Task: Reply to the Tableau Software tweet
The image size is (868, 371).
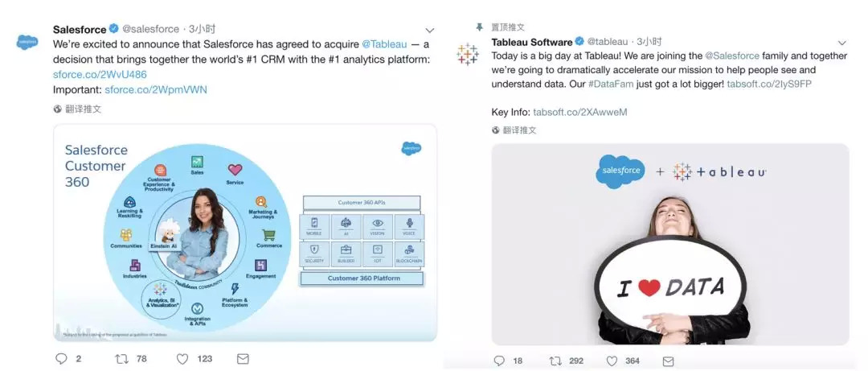Action: click(499, 361)
